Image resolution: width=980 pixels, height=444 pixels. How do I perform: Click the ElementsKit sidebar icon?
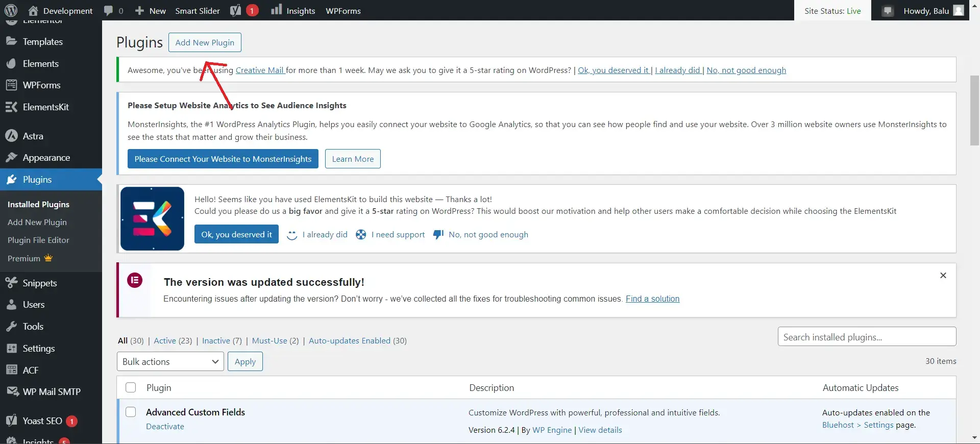pos(12,107)
